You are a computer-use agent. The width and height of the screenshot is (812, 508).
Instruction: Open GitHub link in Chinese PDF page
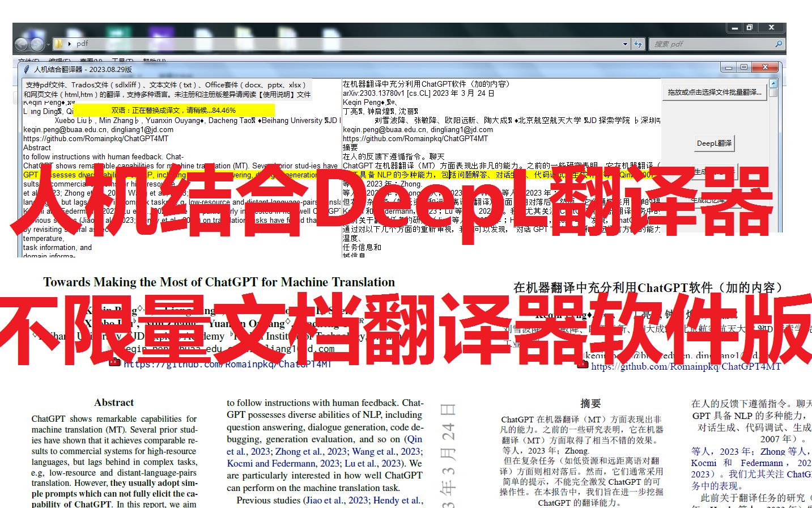[686, 366]
